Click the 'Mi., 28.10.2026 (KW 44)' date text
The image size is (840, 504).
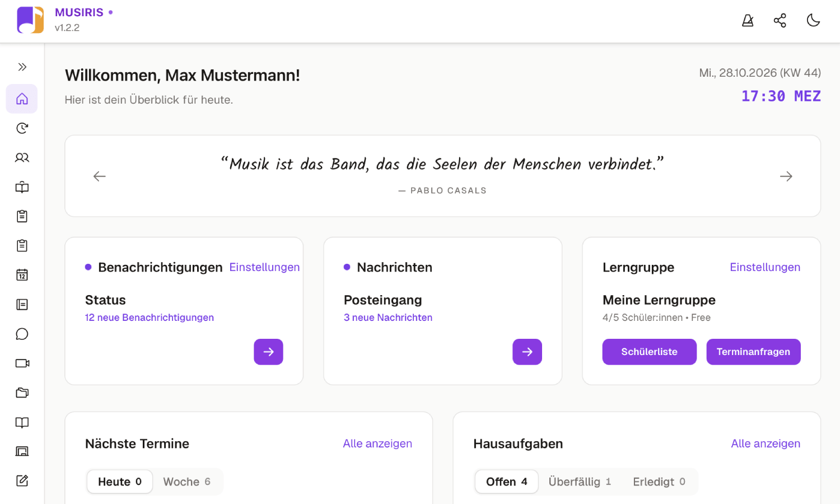click(760, 73)
